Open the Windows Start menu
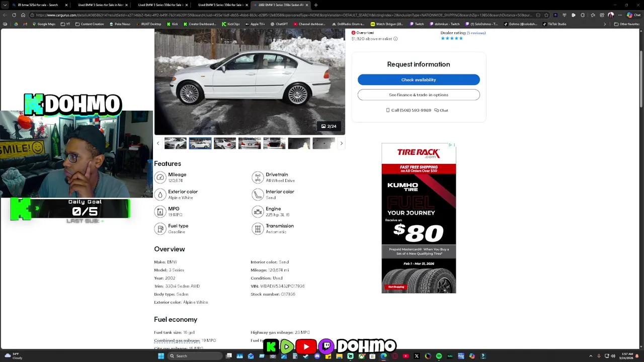 tap(161, 356)
